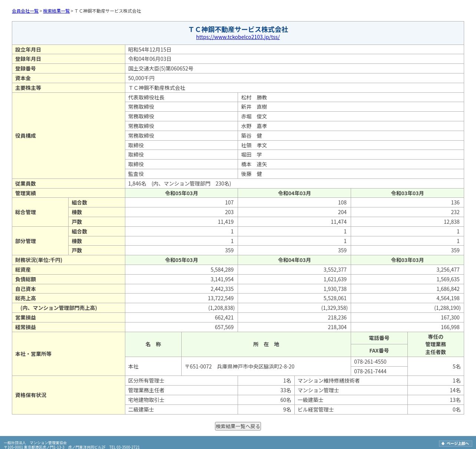Select operating profit value 662,421
This screenshot has width=476, height=449.
point(224,318)
